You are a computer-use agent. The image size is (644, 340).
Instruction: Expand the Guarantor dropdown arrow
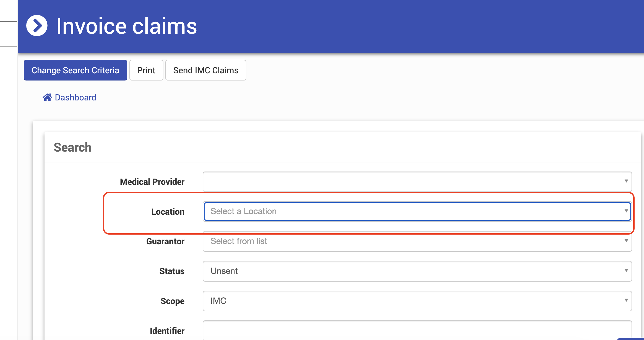coord(626,241)
